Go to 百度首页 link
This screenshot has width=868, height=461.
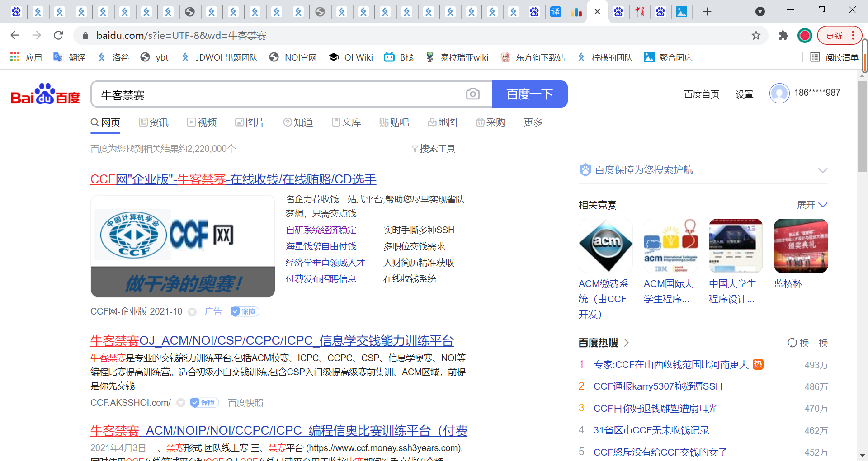[x=702, y=94]
